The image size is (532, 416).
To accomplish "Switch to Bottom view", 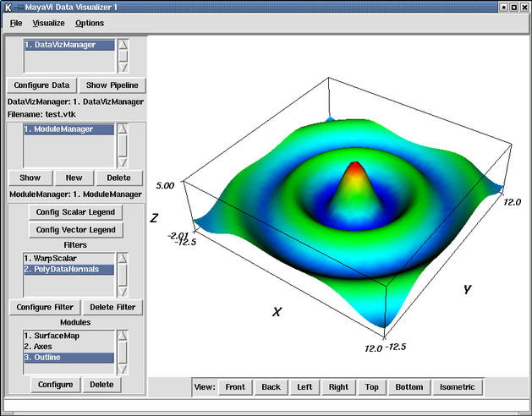I will pyautogui.click(x=409, y=387).
